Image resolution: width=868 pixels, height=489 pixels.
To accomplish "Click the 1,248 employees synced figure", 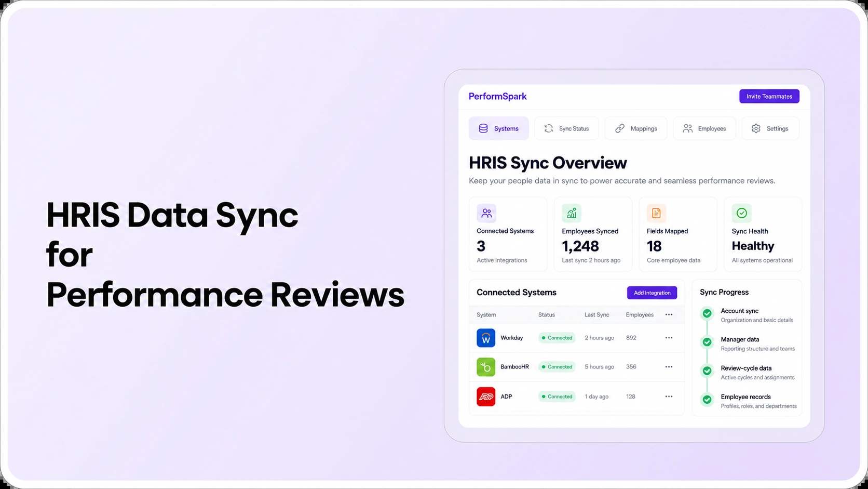I will tap(580, 246).
